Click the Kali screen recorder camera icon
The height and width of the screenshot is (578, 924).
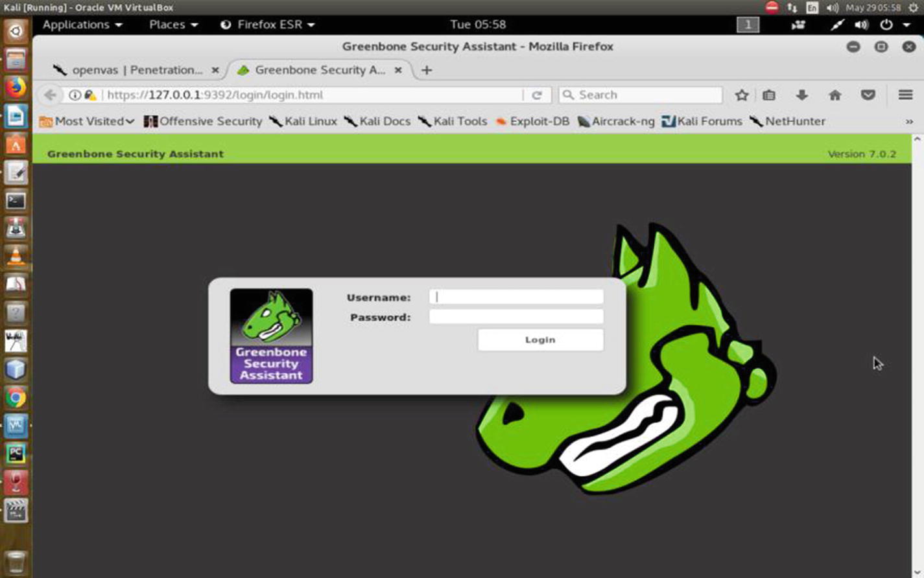click(x=798, y=25)
